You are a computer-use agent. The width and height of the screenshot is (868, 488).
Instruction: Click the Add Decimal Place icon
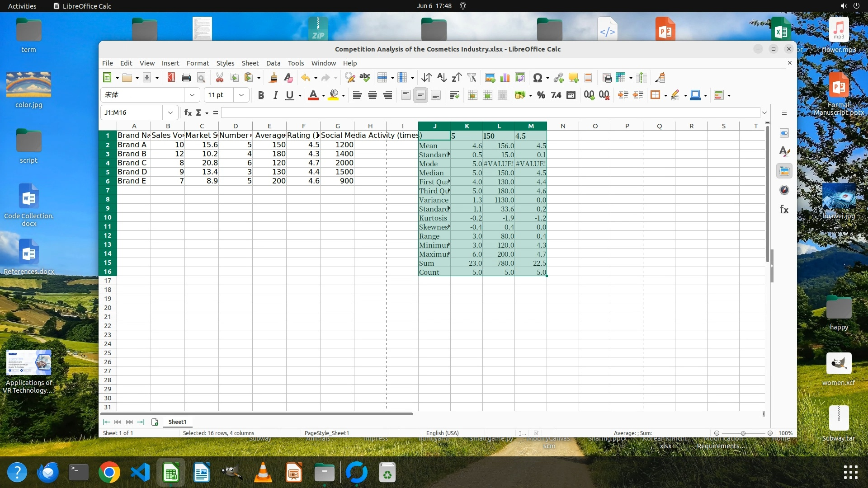[x=589, y=95]
